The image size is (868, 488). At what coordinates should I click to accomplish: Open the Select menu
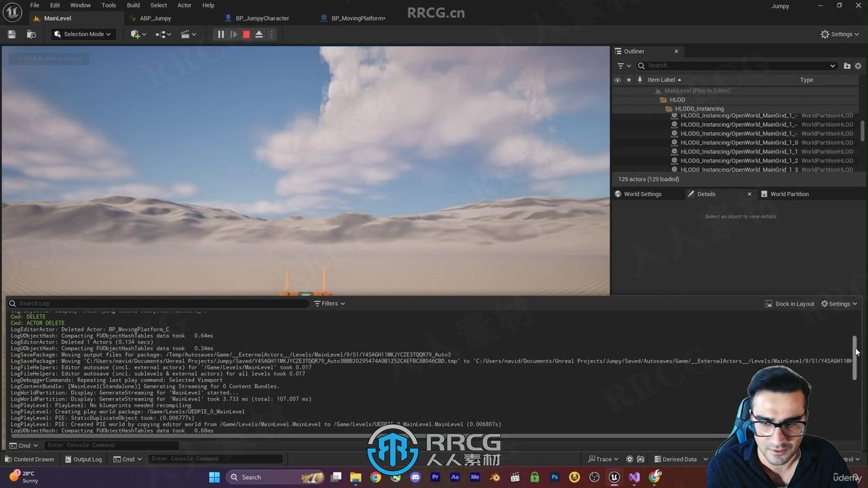point(159,5)
